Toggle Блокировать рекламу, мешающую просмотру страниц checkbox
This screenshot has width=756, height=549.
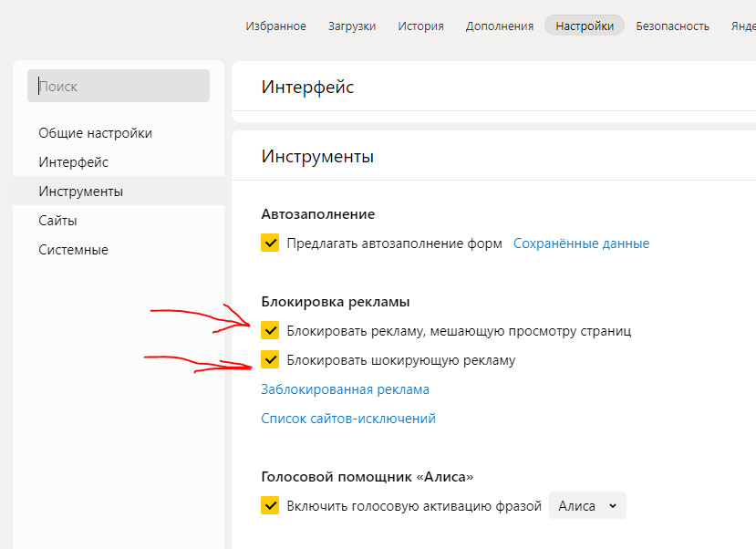tap(270, 331)
